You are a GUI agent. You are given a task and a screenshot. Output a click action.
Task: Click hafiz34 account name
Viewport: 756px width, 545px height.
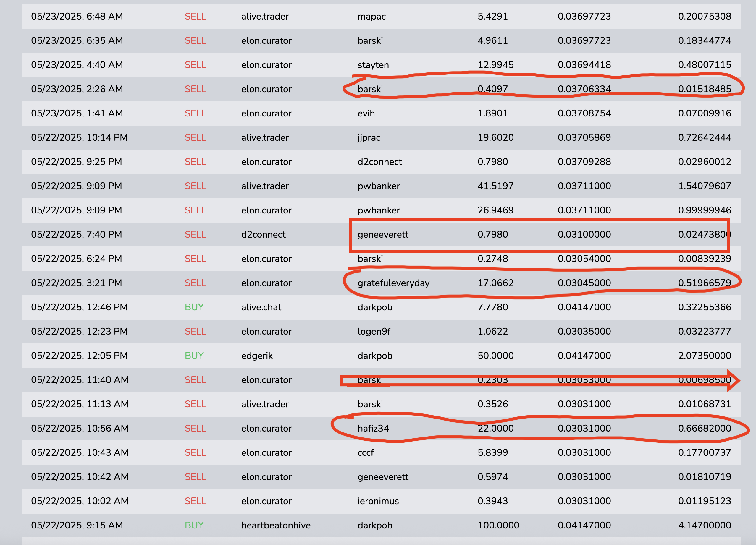pyautogui.click(x=373, y=429)
